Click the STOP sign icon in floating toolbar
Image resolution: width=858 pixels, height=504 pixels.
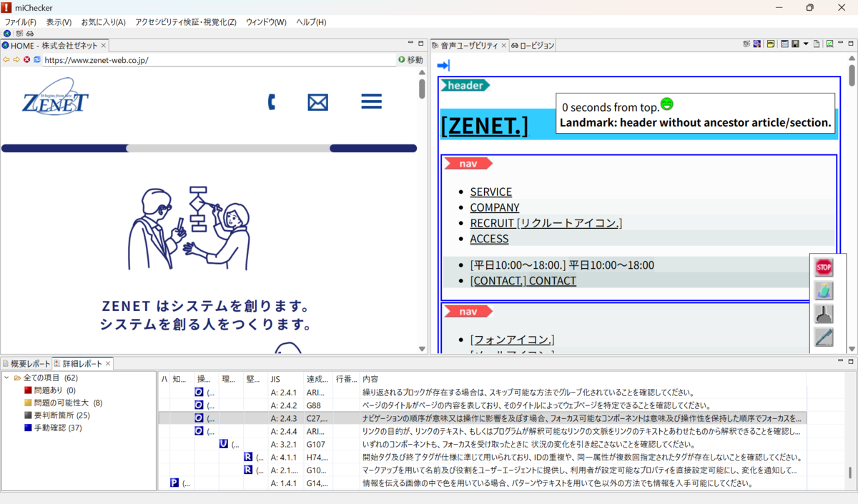click(824, 267)
